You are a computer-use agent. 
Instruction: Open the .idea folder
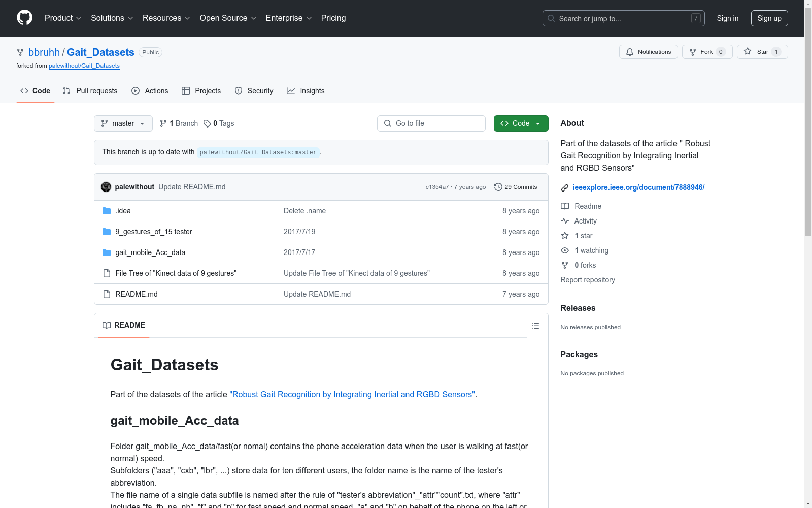(x=123, y=211)
